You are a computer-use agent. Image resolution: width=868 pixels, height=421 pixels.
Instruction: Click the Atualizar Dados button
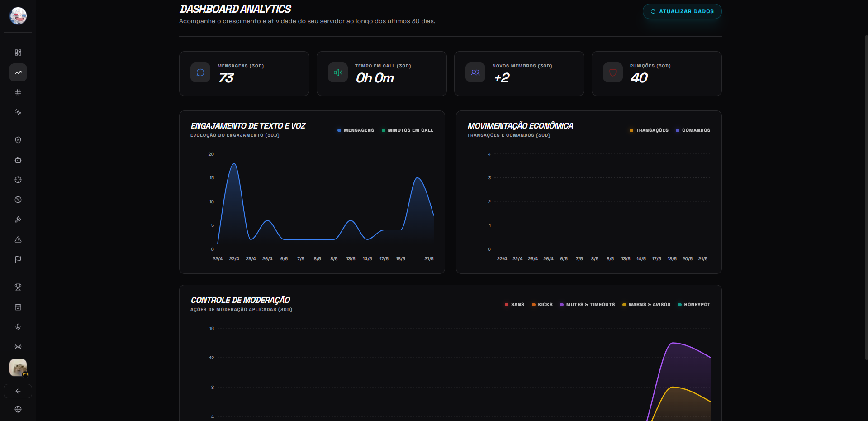pyautogui.click(x=682, y=11)
